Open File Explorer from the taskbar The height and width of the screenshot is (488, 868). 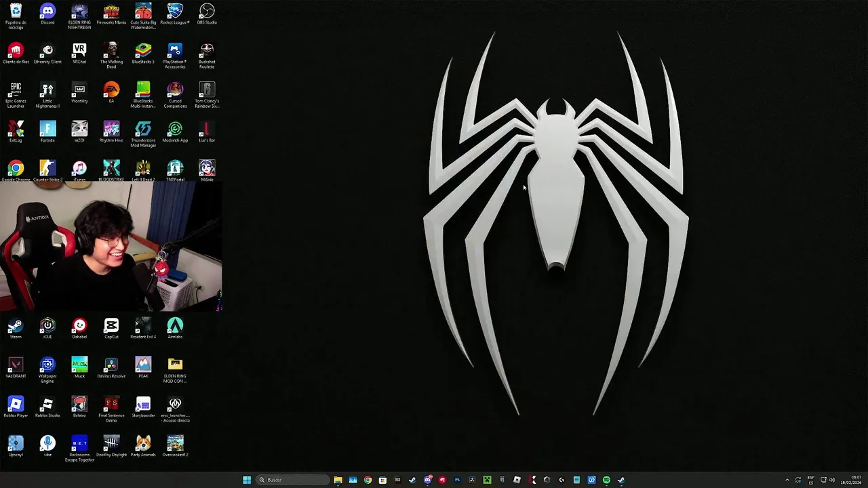pos(338,480)
